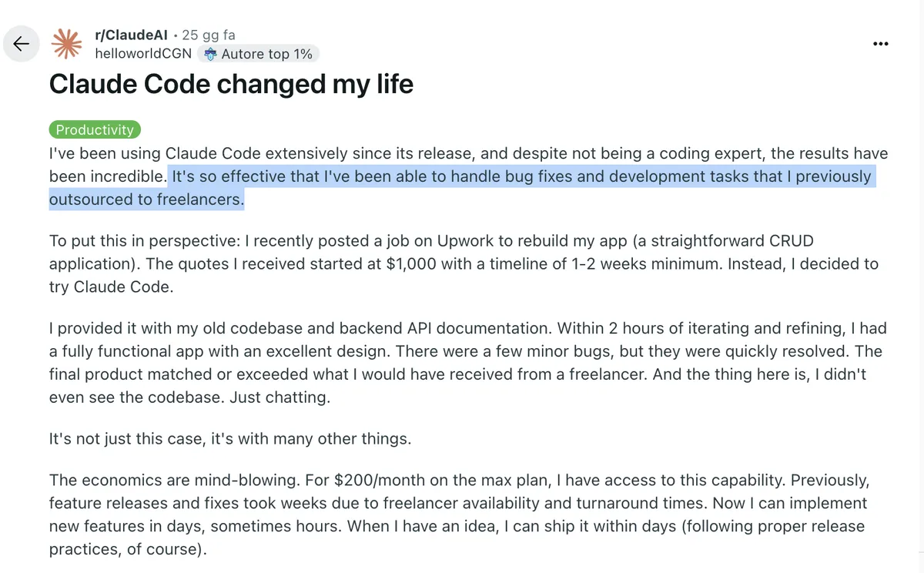
Task: Click the post title Claude Code changed my life
Action: tap(231, 83)
